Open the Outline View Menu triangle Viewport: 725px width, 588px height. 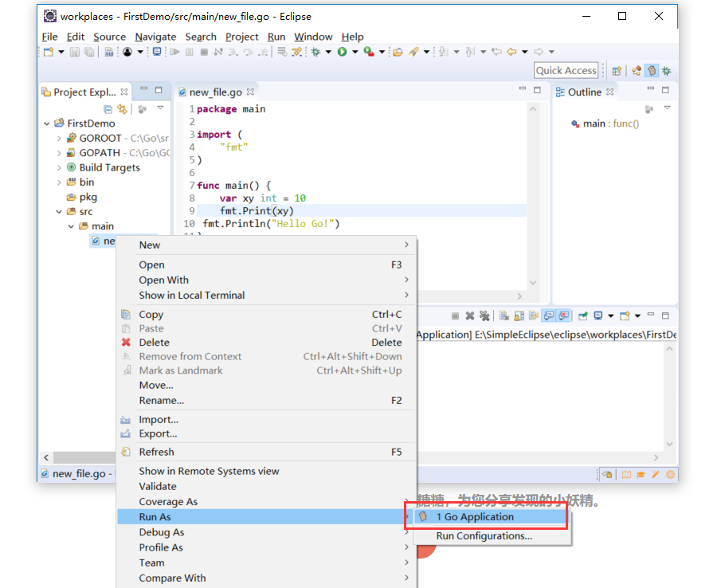[667, 108]
